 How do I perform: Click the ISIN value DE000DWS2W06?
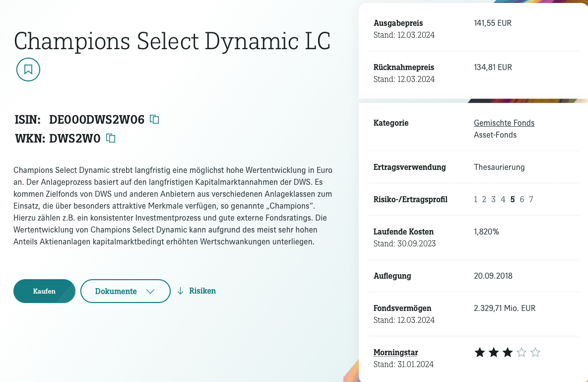click(x=97, y=119)
